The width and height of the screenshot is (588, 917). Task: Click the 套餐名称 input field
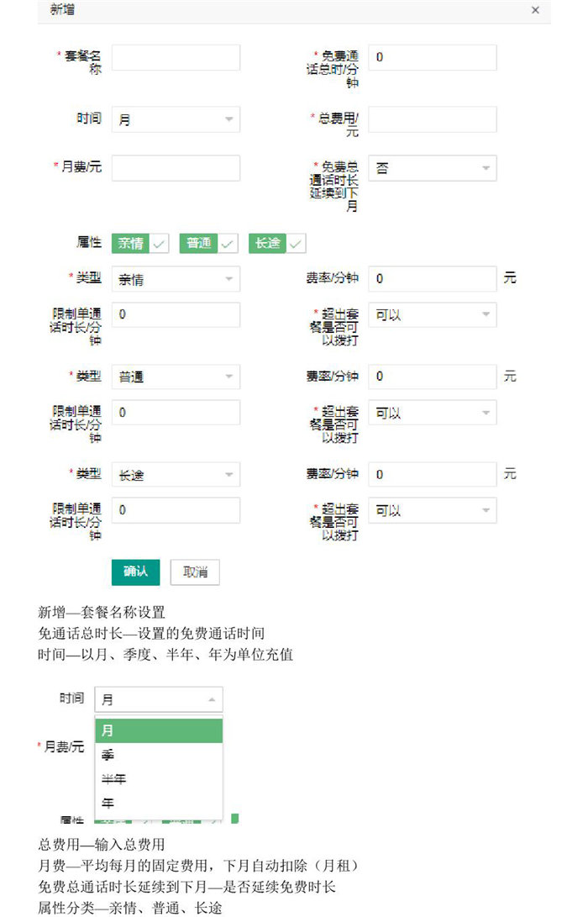coord(176,58)
